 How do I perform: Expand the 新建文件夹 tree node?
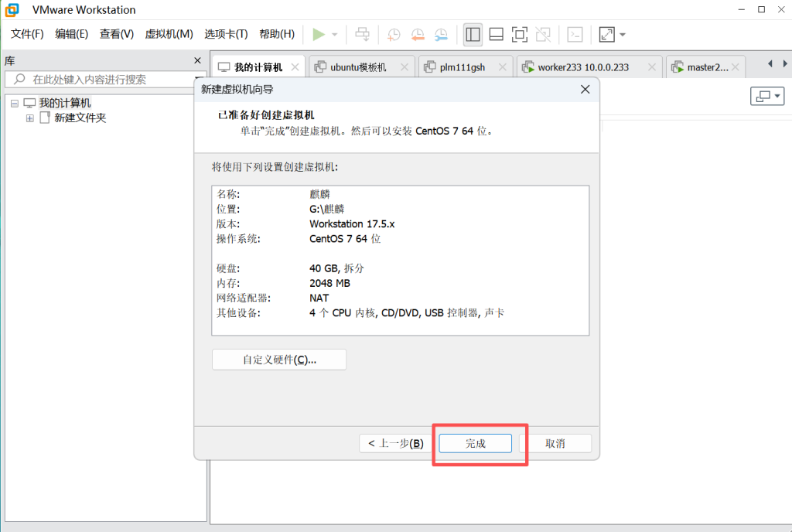(x=30, y=118)
